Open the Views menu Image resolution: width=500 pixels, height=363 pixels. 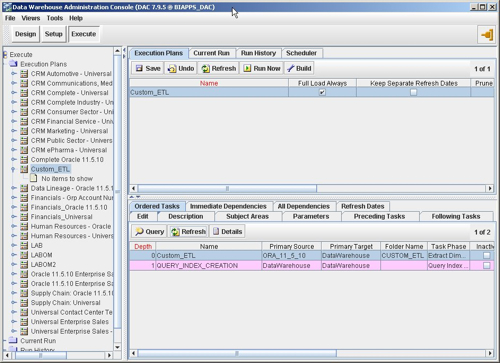[31, 18]
